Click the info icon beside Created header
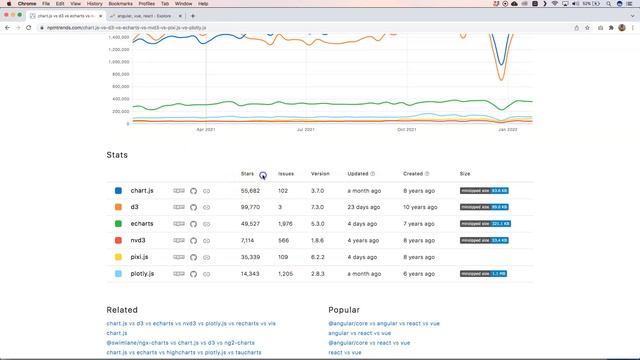Image resolution: width=640 pixels, height=360 pixels. (x=427, y=174)
